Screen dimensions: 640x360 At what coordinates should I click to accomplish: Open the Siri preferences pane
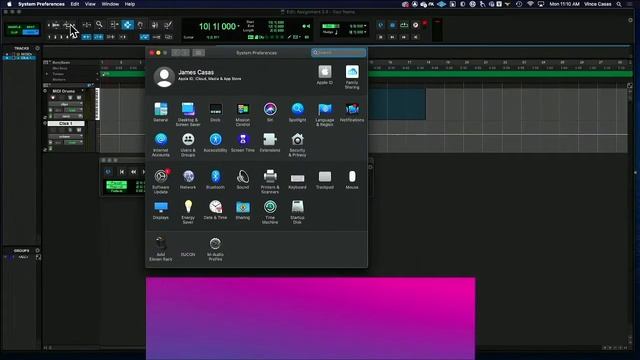(x=270, y=112)
